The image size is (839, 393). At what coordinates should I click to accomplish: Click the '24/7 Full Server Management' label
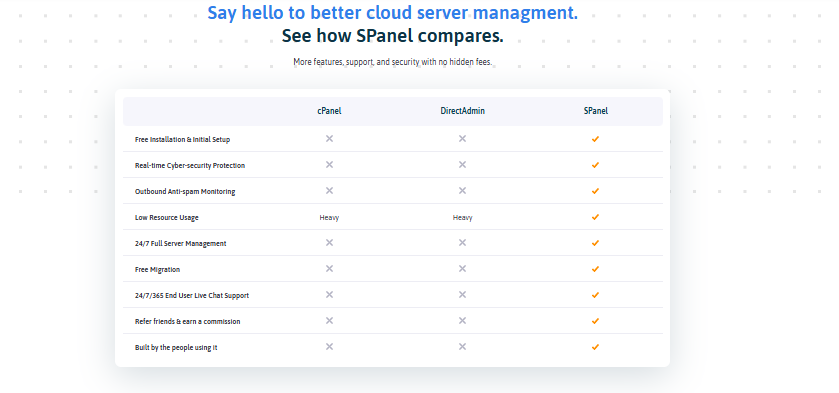pos(180,243)
